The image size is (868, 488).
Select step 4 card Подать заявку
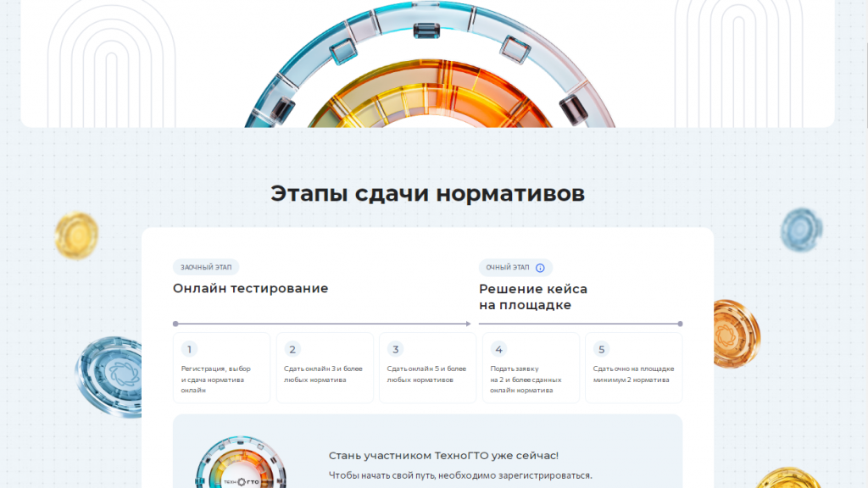point(531,368)
